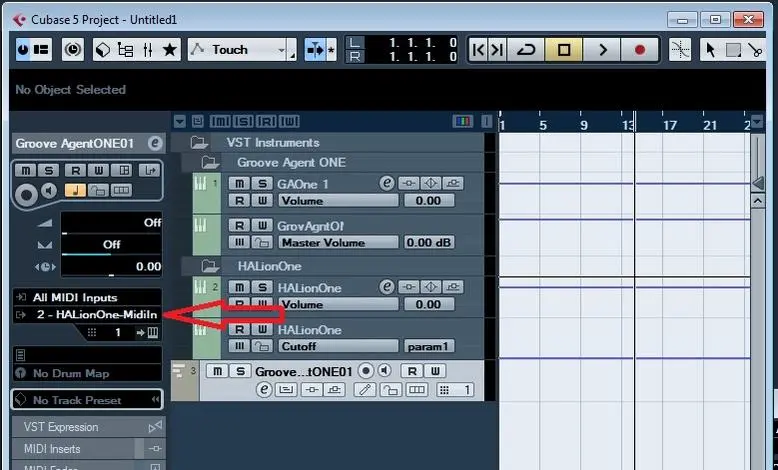Collapse the HALionOne folder
778x470 pixels.
[210, 267]
